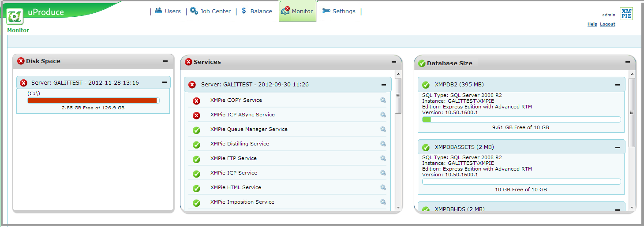644x227 pixels.
Task: Click error icon beside Server GALITTEST 2012-09-30
Action: coord(192,85)
